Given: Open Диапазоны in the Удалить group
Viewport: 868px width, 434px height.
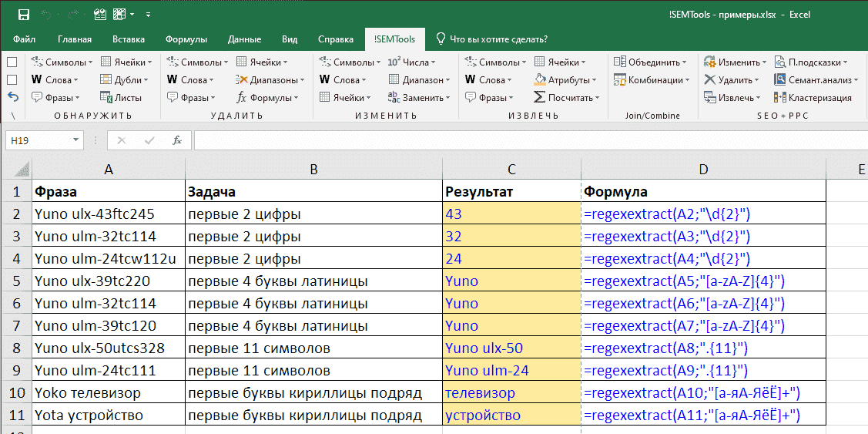Looking at the screenshot, I should point(267,80).
